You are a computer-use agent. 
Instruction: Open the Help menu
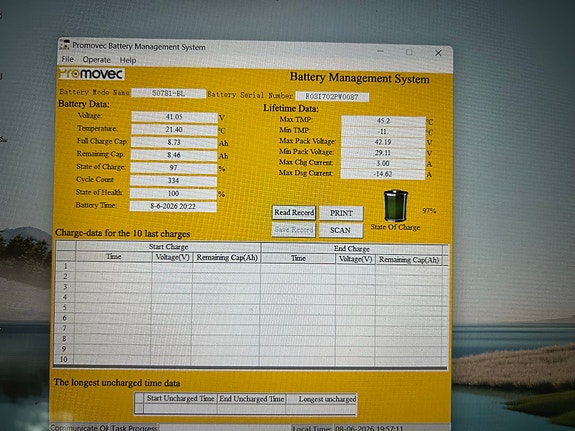tap(128, 60)
